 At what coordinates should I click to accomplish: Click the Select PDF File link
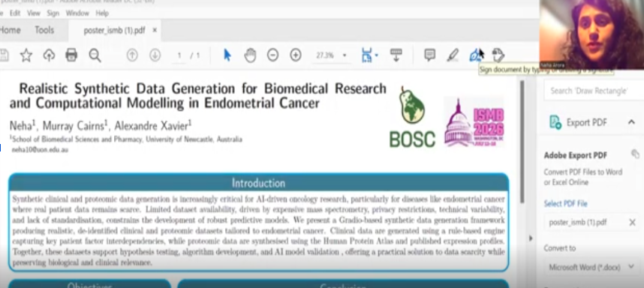565,203
